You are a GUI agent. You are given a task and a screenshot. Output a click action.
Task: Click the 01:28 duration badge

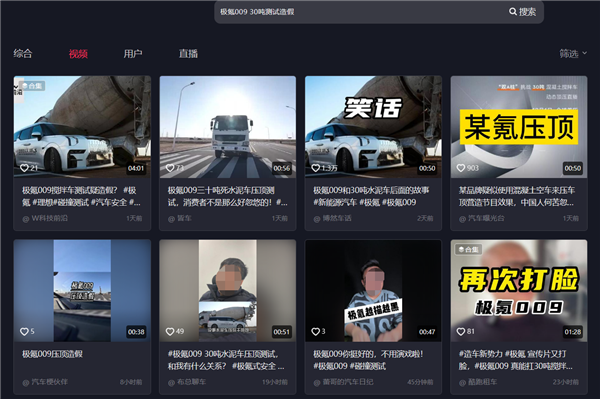point(572,332)
